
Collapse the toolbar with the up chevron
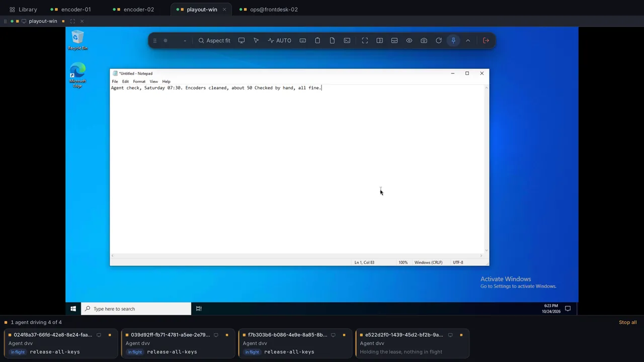pyautogui.click(x=468, y=41)
